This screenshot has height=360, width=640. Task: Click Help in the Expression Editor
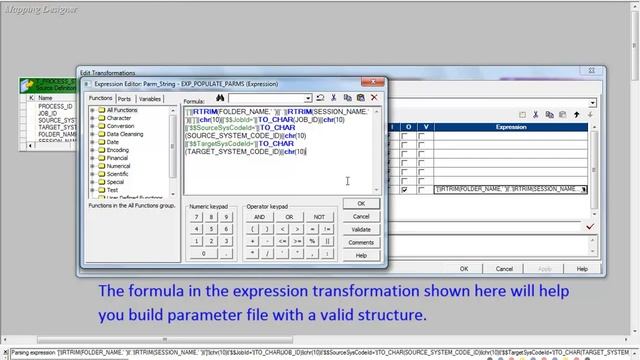click(x=361, y=256)
